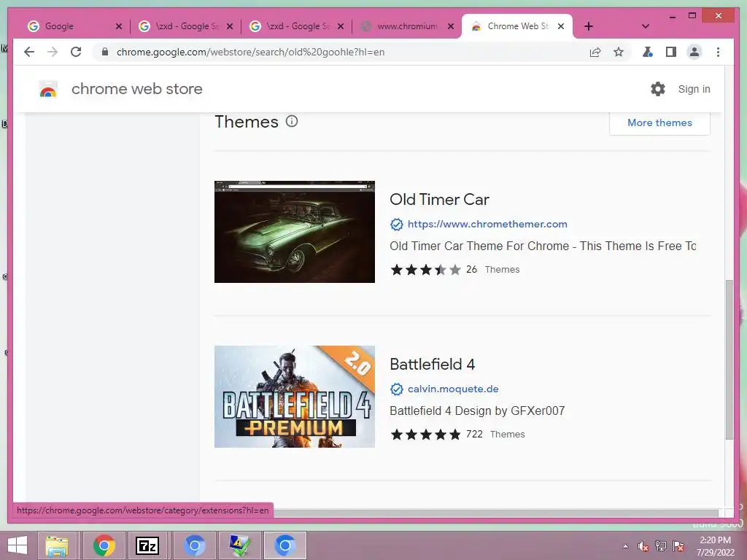Open network status tray icon
747x560 pixels.
[x=660, y=546]
